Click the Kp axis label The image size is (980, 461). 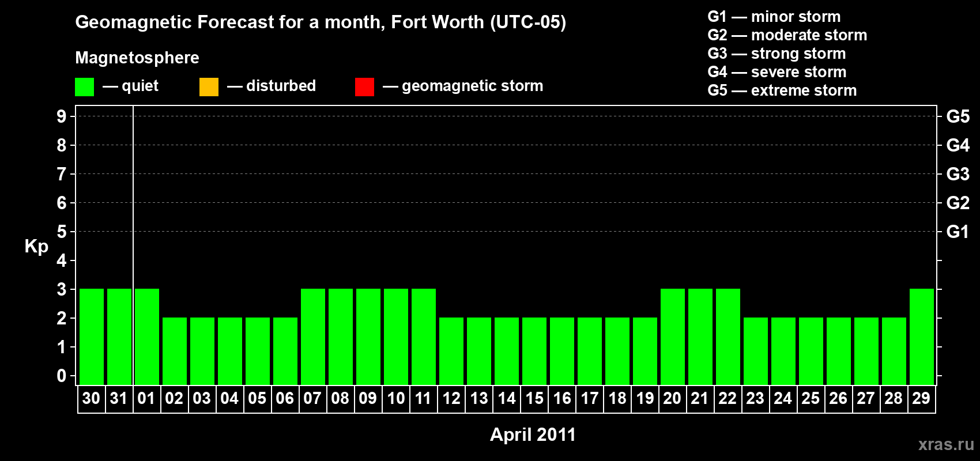(x=36, y=247)
